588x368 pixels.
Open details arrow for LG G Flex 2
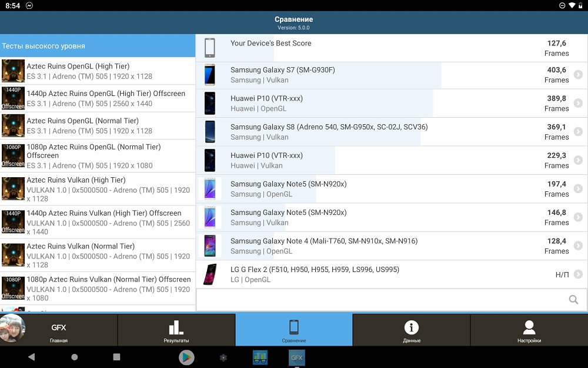578,274
